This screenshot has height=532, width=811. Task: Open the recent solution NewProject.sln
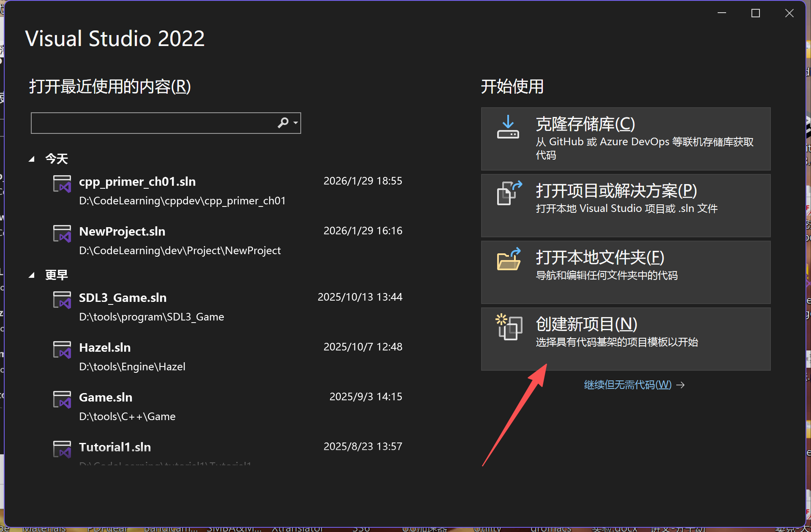coord(122,231)
